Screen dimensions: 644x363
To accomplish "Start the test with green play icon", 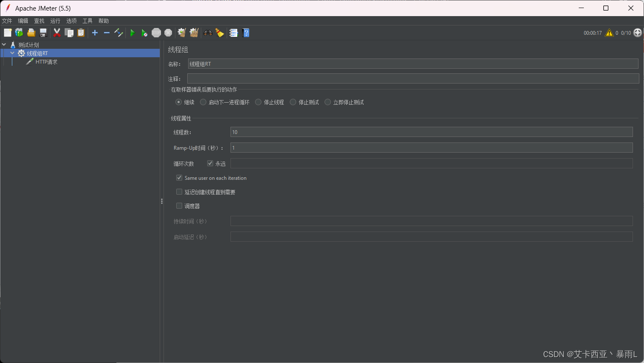I will coord(133,33).
